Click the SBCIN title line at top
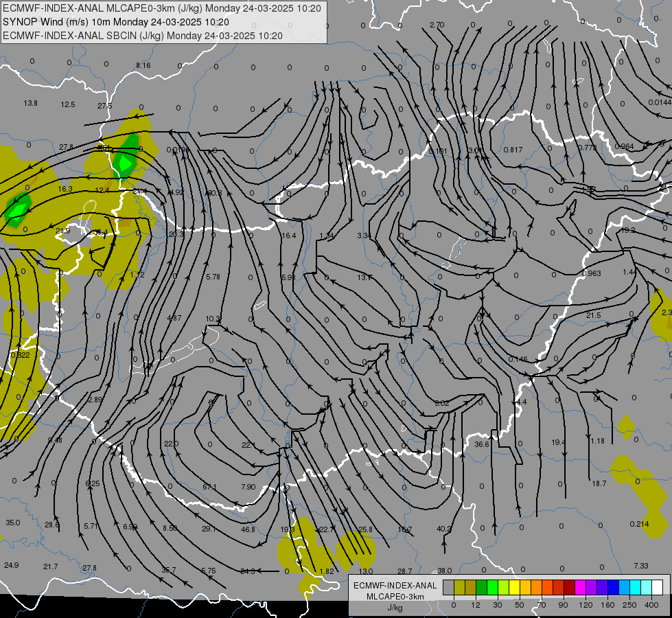 coord(142,36)
